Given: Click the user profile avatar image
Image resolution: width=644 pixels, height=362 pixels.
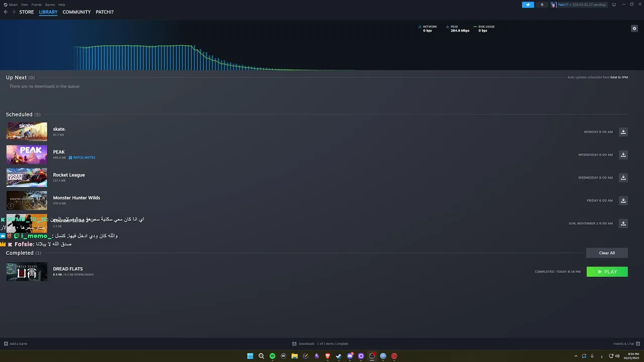Looking at the screenshot, I should pyautogui.click(x=553, y=5).
